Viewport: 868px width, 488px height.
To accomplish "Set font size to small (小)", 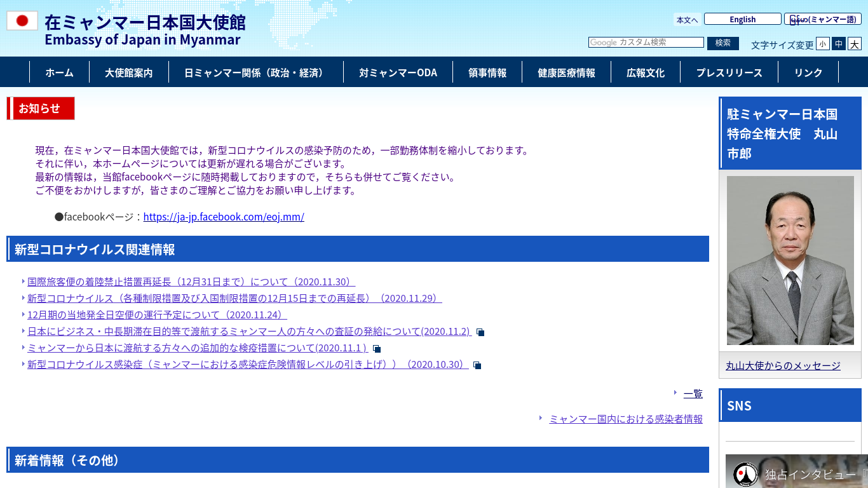I will [823, 44].
